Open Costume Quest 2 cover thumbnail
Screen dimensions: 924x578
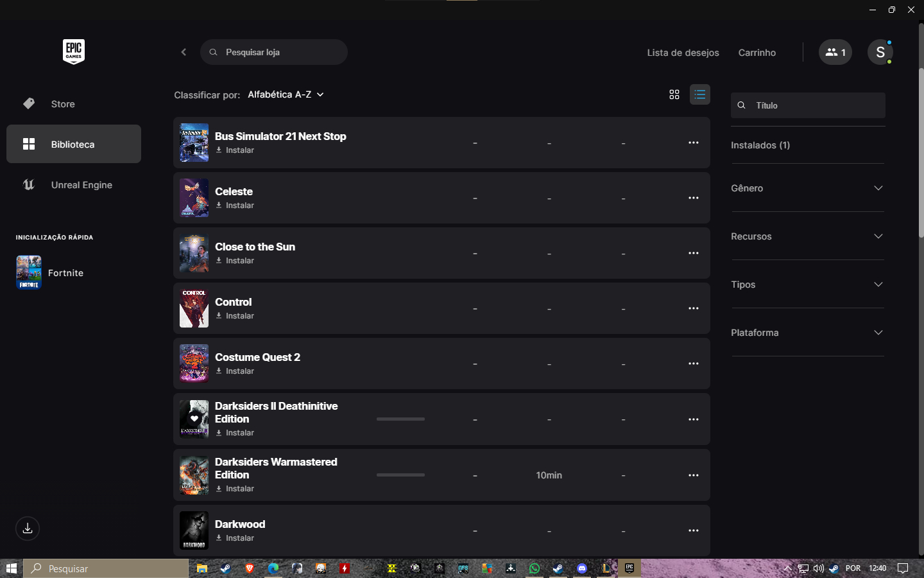[x=194, y=363]
